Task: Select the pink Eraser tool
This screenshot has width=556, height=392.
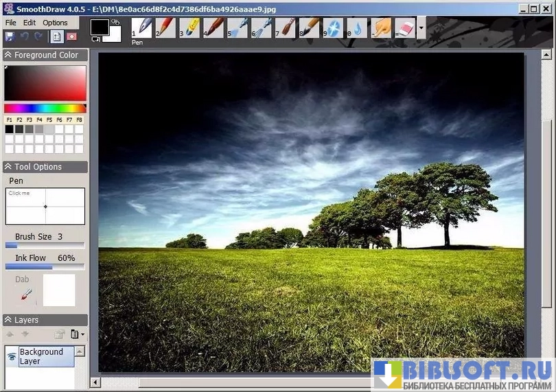Action: click(x=406, y=27)
